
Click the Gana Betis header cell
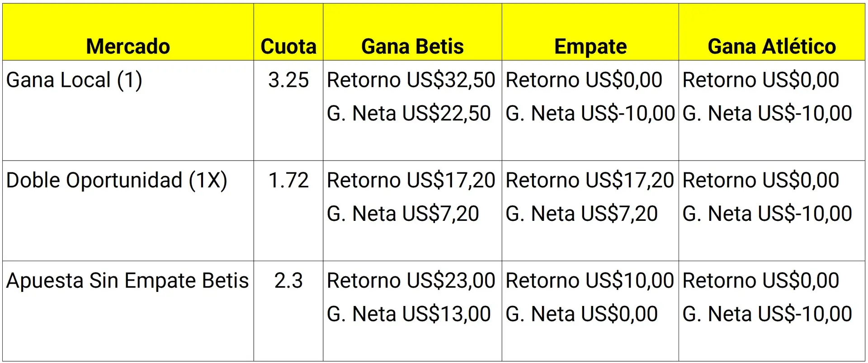[x=412, y=46]
